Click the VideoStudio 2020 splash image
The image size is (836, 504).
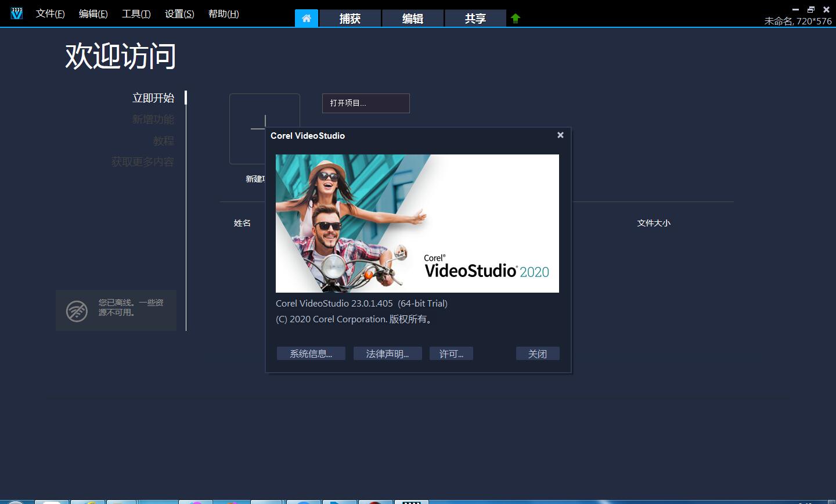coord(417,223)
